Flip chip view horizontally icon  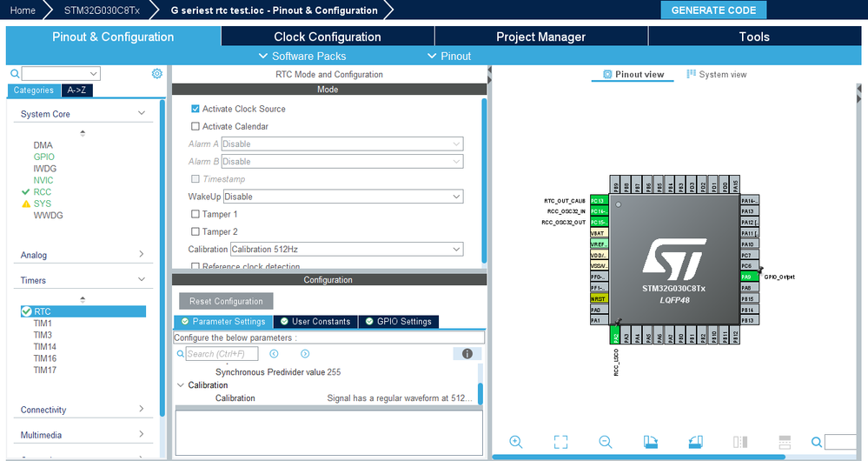coord(740,442)
